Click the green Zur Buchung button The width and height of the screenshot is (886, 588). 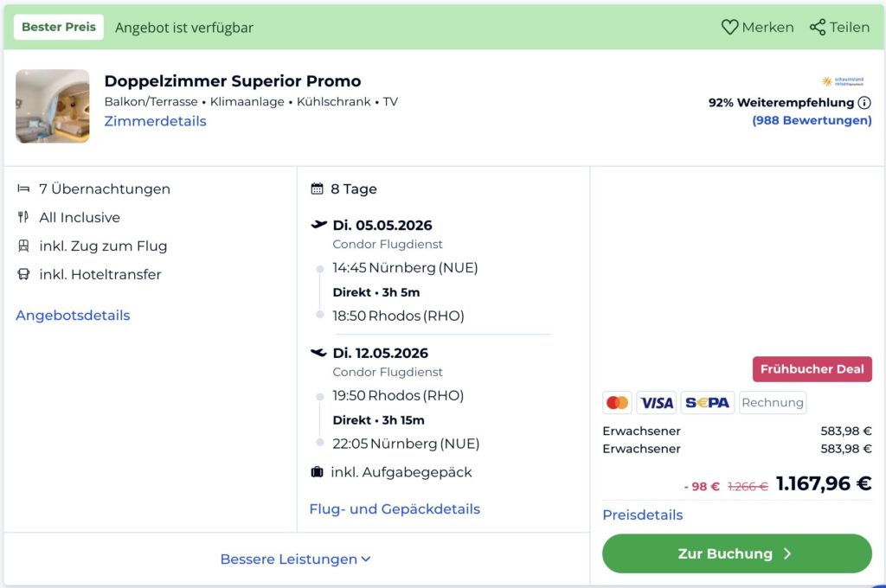[736, 553]
